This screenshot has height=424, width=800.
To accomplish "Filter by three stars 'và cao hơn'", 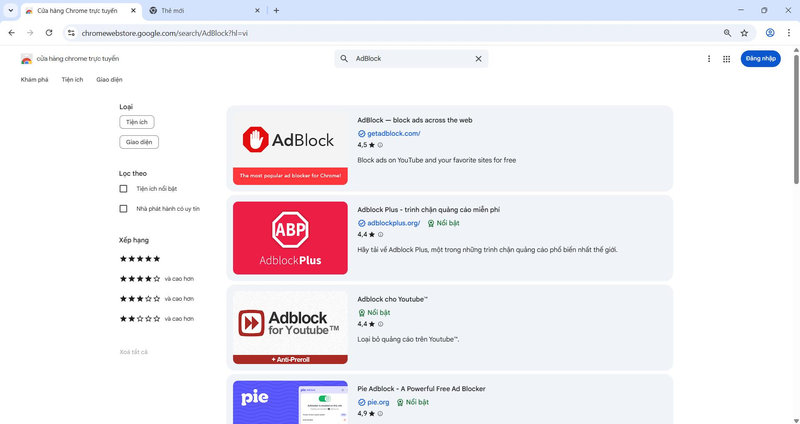I will 157,298.
